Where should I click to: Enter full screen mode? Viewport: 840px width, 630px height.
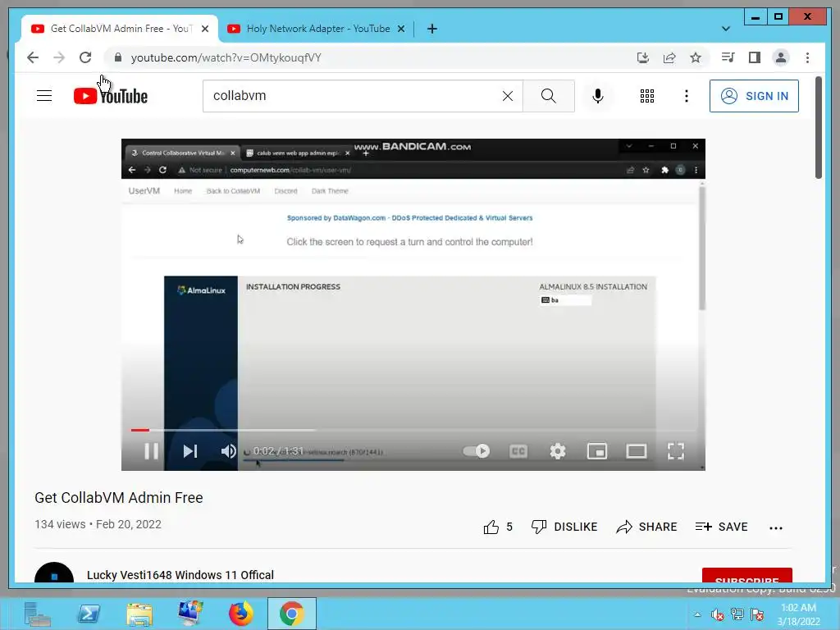coord(676,451)
